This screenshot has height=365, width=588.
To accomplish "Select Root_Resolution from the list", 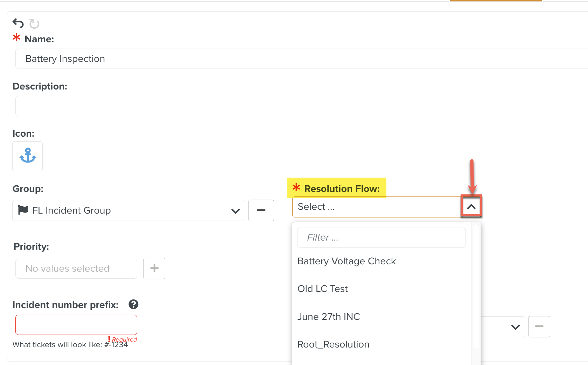I will point(333,344).
